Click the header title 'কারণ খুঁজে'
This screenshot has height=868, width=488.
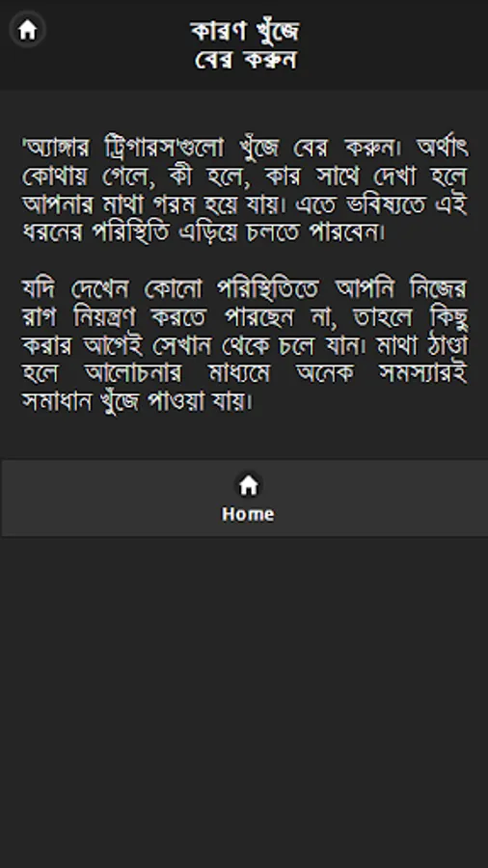[245, 31]
